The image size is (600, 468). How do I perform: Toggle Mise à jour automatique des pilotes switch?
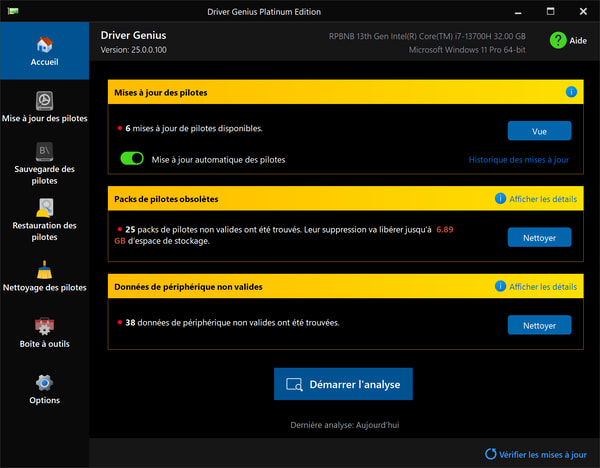132,158
